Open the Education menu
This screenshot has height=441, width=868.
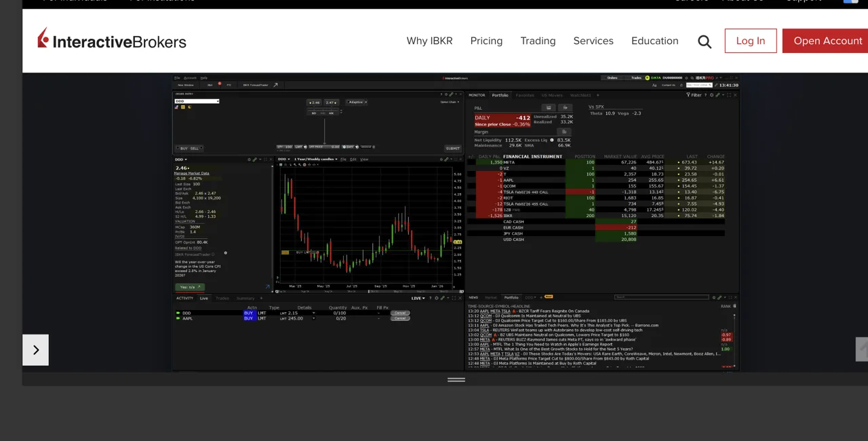tap(654, 41)
